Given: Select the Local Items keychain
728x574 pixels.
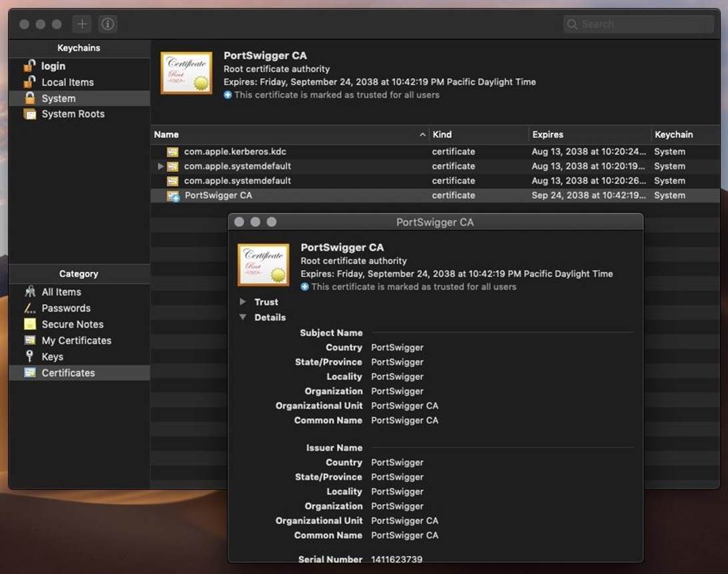Looking at the screenshot, I should [x=67, y=82].
